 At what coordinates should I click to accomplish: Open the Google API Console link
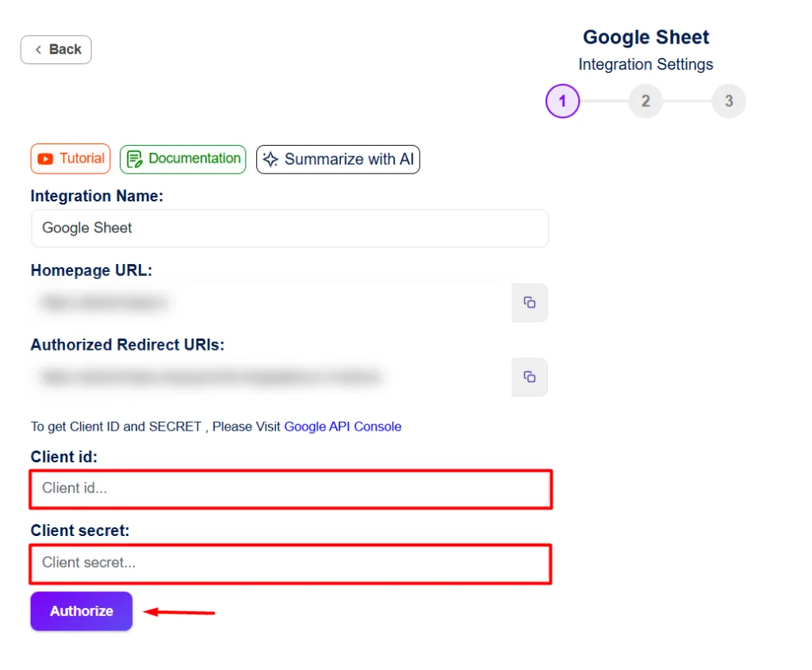click(x=343, y=427)
